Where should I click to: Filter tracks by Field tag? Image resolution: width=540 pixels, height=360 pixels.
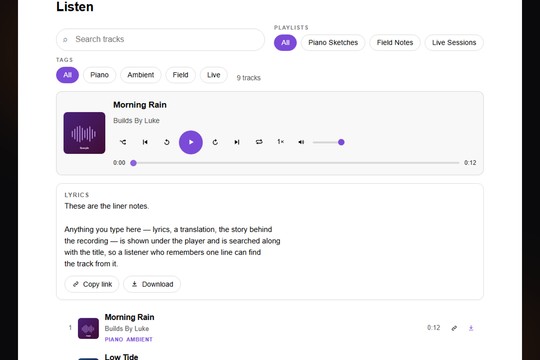click(180, 75)
